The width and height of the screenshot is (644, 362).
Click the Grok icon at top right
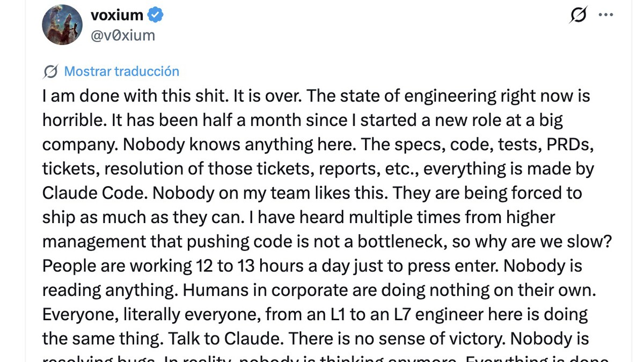point(578,15)
